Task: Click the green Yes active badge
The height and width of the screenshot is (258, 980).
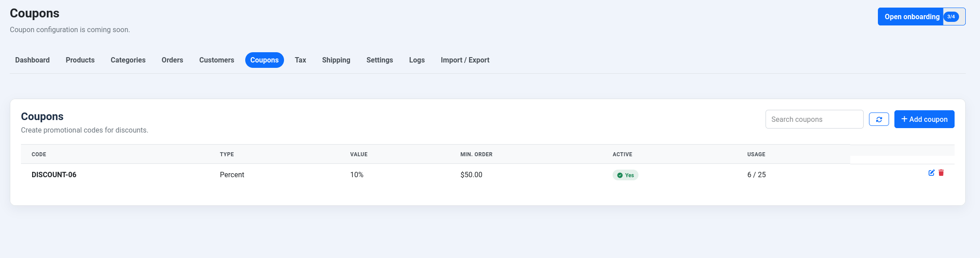Action: [626, 175]
